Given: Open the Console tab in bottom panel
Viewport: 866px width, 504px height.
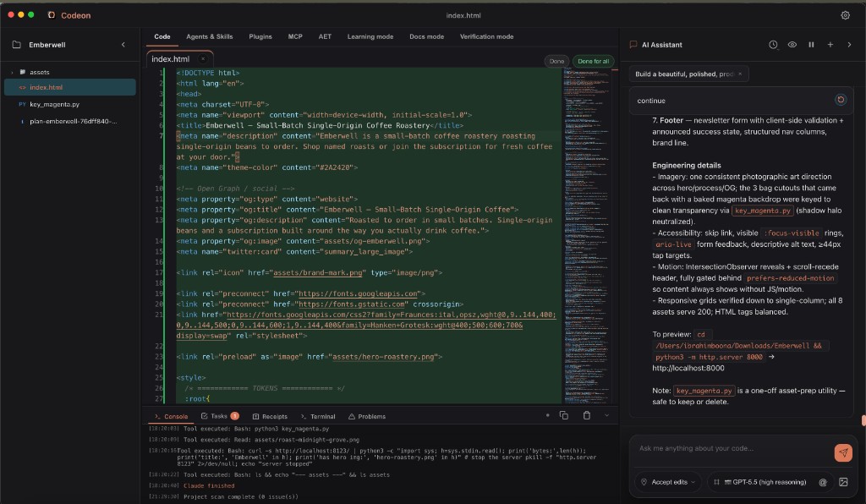Looking at the screenshot, I should [x=171, y=416].
